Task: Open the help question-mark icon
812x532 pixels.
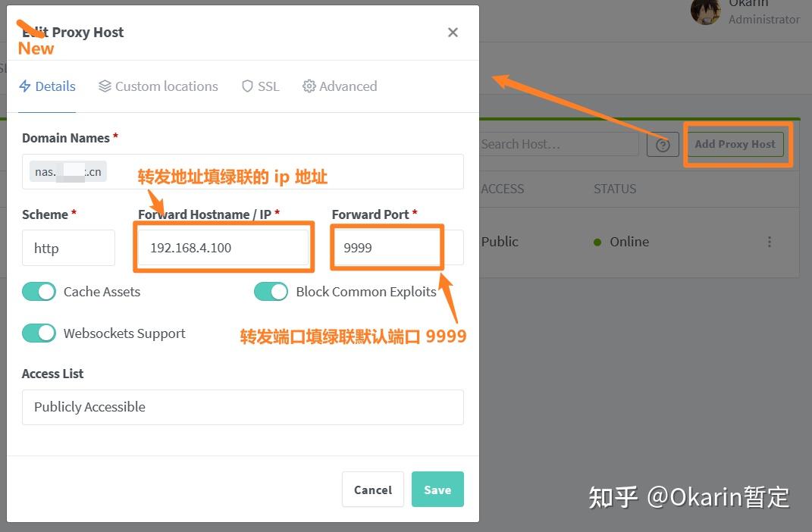Action: 663,144
